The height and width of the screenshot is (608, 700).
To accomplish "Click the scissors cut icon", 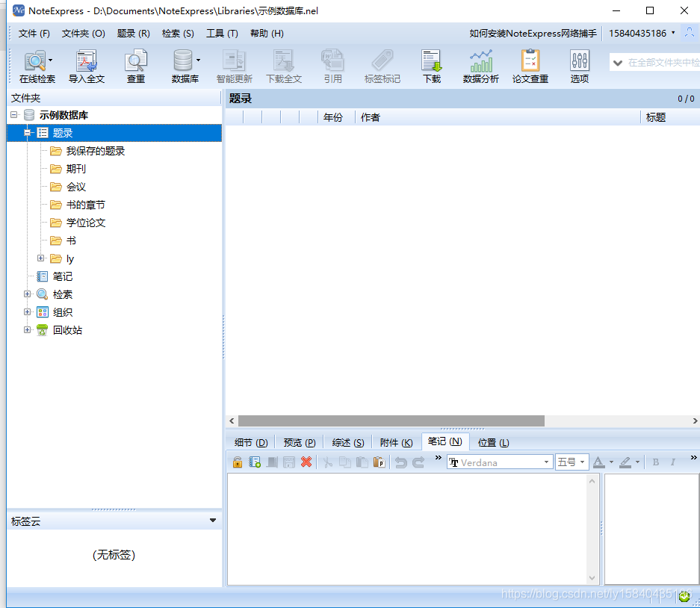I will coord(328,462).
